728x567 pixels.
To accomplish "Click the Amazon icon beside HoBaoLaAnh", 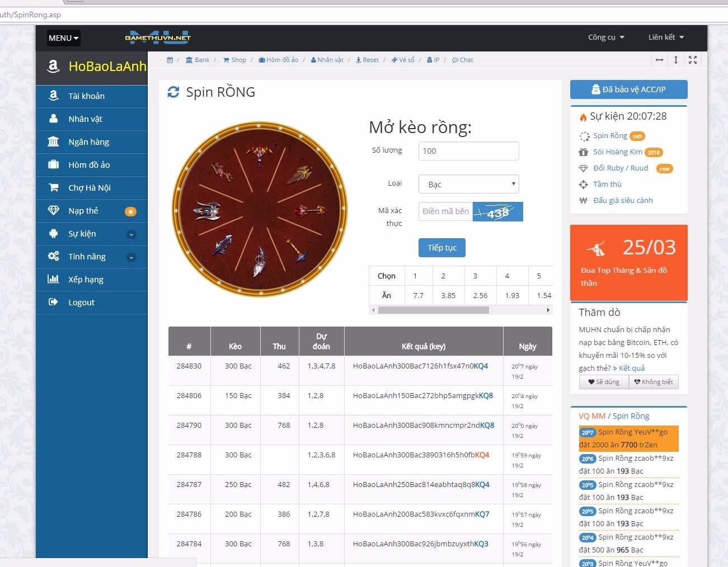I will tap(53, 67).
